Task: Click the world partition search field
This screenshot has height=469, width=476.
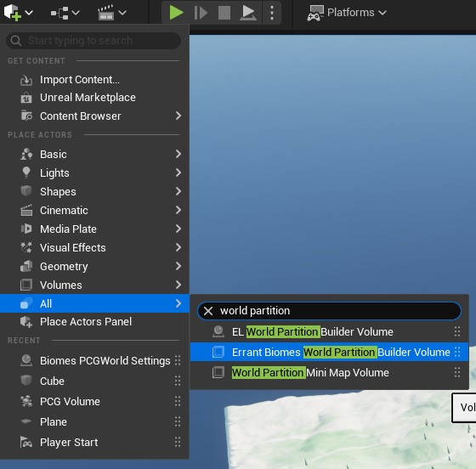Action: [x=330, y=311]
